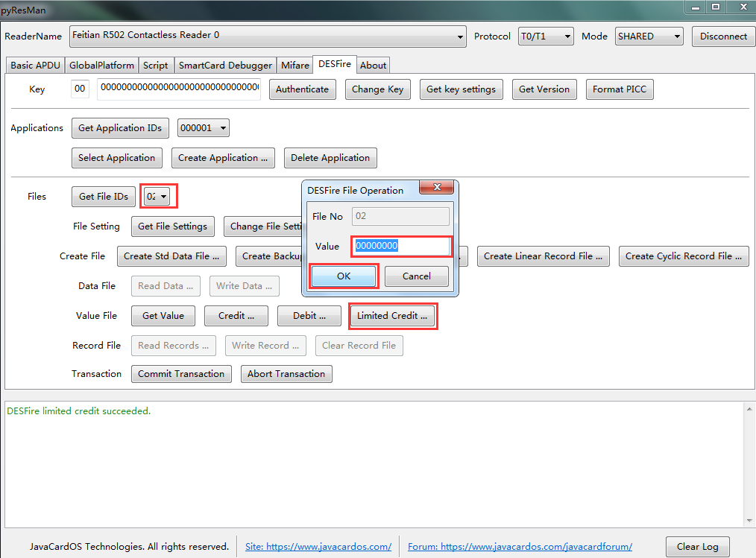Click the log scrollbar down arrow
This screenshot has height=558, width=756.
point(749,521)
